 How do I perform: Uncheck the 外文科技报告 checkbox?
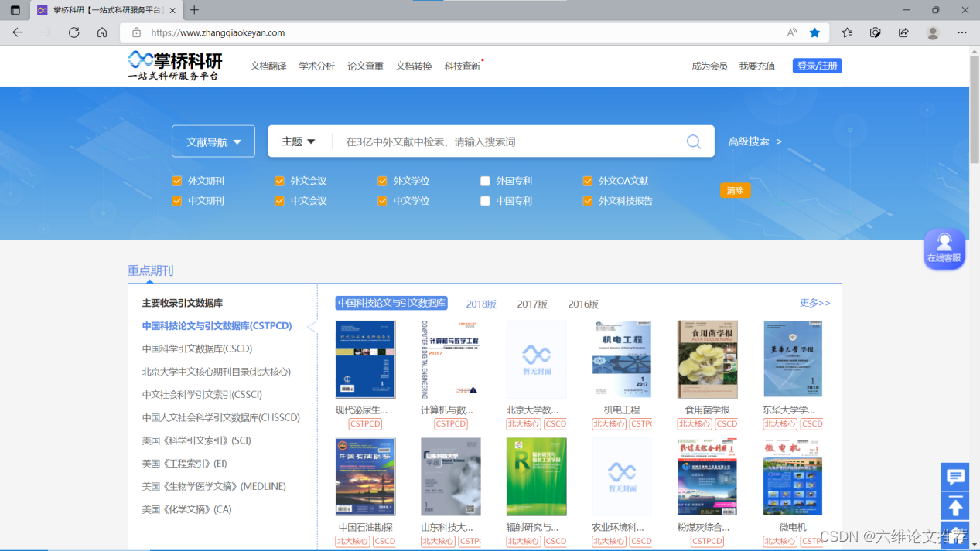coord(588,201)
